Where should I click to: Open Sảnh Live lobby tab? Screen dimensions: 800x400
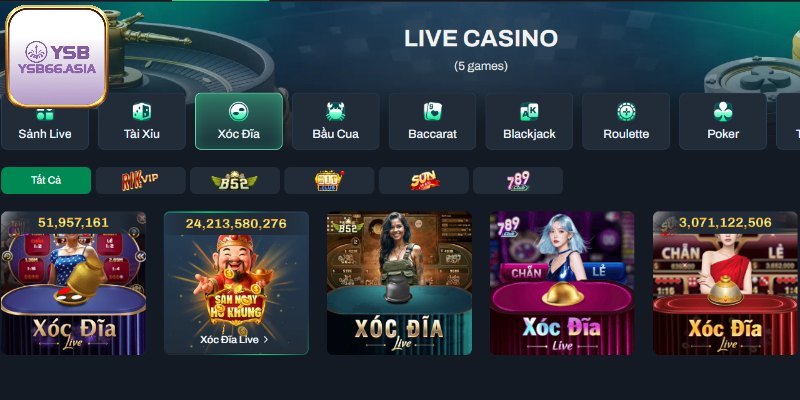pyautogui.click(x=45, y=121)
